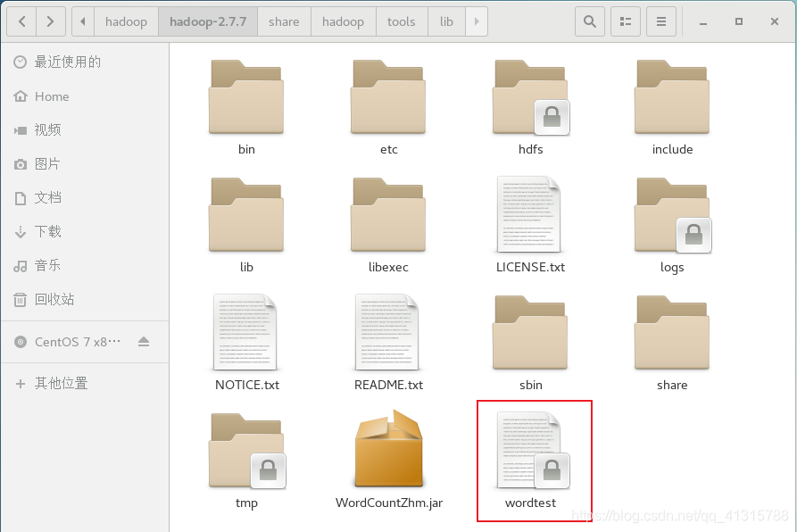Reveal later path segments with right triangle
This screenshot has width=797, height=532.
pos(477,21)
